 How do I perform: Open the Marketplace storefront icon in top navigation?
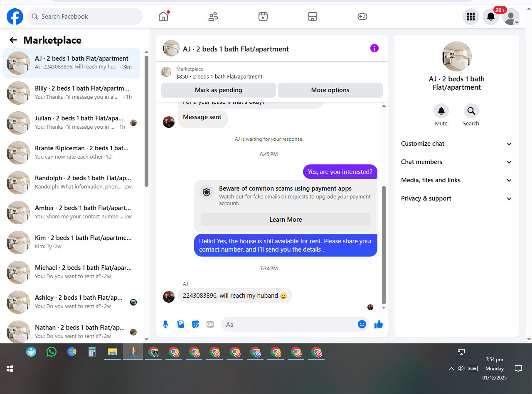click(313, 17)
